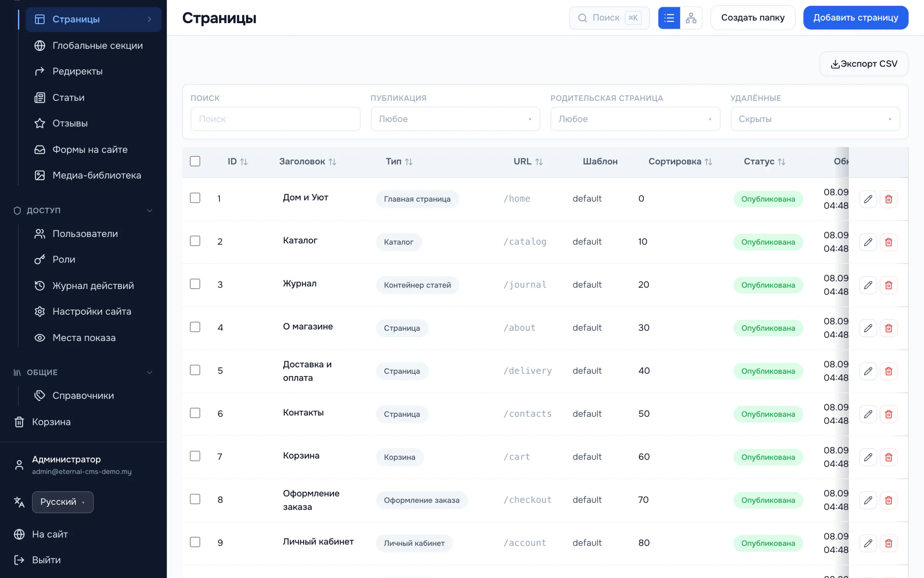Check the box for Личный кабинет
Image resolution: width=924 pixels, height=578 pixels.
point(195,542)
